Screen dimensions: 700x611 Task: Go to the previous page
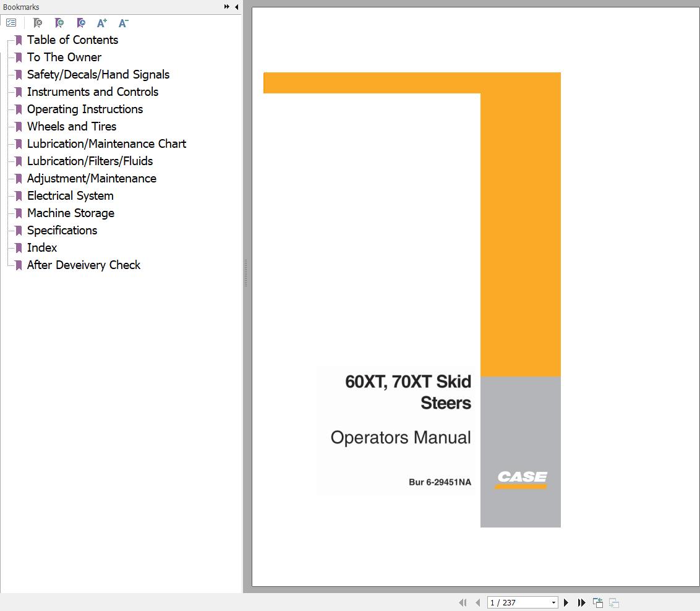(477, 602)
